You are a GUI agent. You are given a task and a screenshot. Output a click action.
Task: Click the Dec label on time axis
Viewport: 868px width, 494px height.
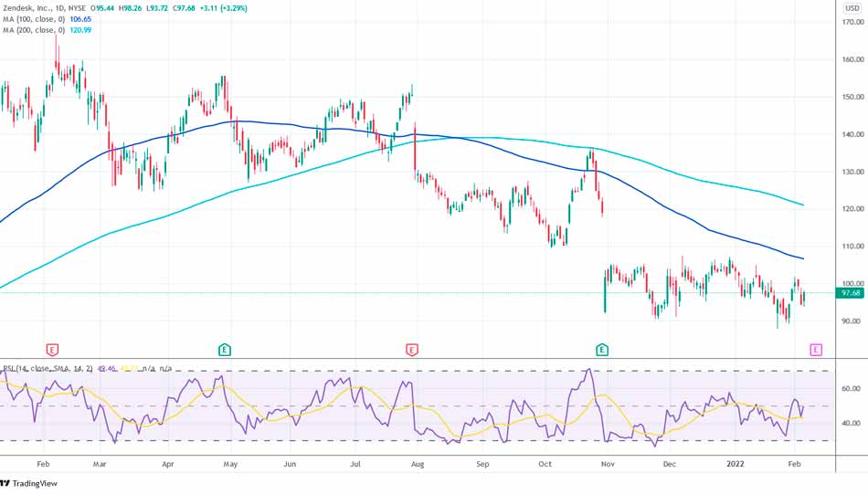click(x=669, y=464)
